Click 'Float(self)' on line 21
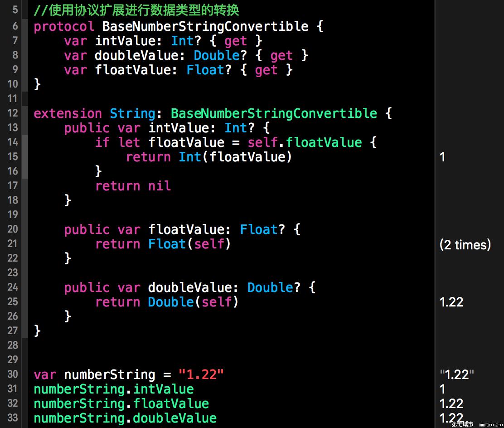The height and width of the screenshot is (428, 504). (x=189, y=244)
